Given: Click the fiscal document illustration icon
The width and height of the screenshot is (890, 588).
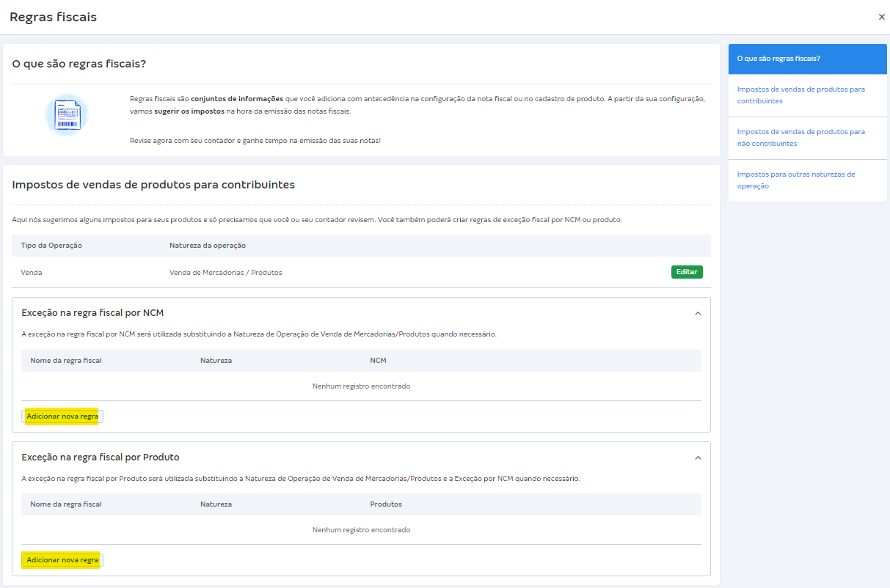Looking at the screenshot, I should pos(67,115).
